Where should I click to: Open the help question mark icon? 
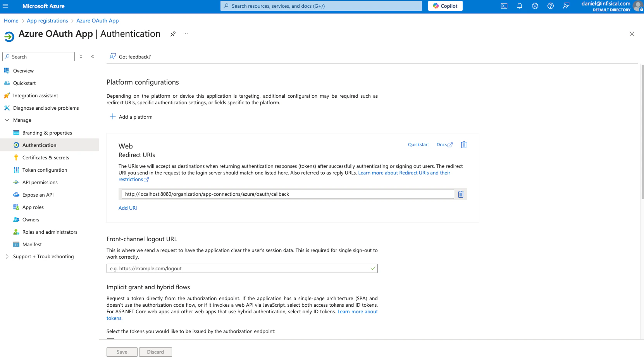click(x=551, y=6)
